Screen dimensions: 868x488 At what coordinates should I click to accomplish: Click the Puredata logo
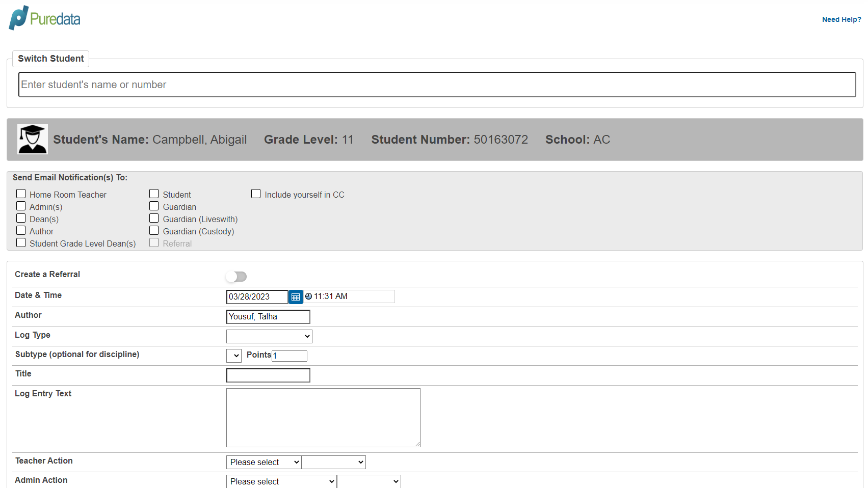tap(43, 17)
